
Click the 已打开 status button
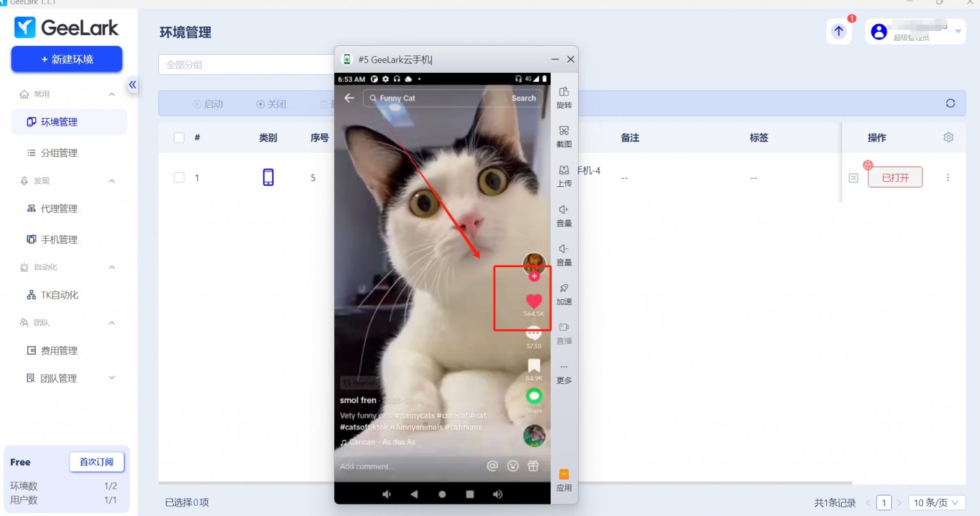895,177
